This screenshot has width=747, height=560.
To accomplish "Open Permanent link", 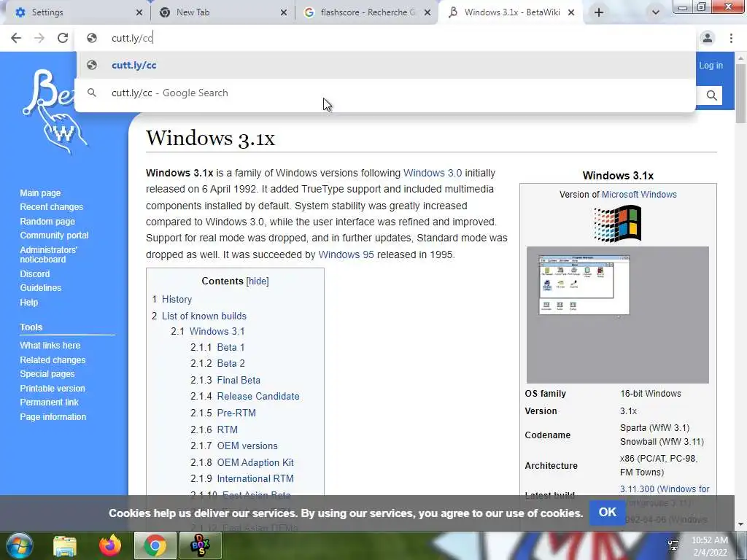I will 49,402.
